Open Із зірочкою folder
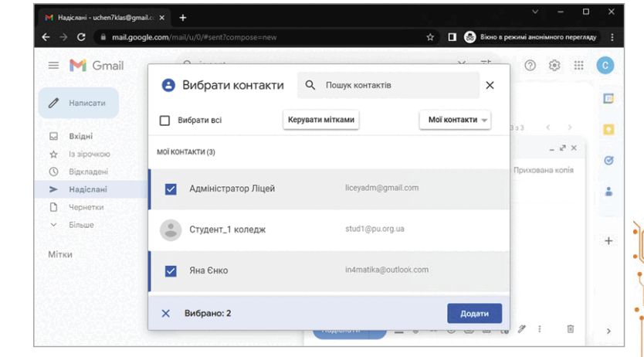The height and width of the screenshot is (357, 644). click(x=90, y=154)
